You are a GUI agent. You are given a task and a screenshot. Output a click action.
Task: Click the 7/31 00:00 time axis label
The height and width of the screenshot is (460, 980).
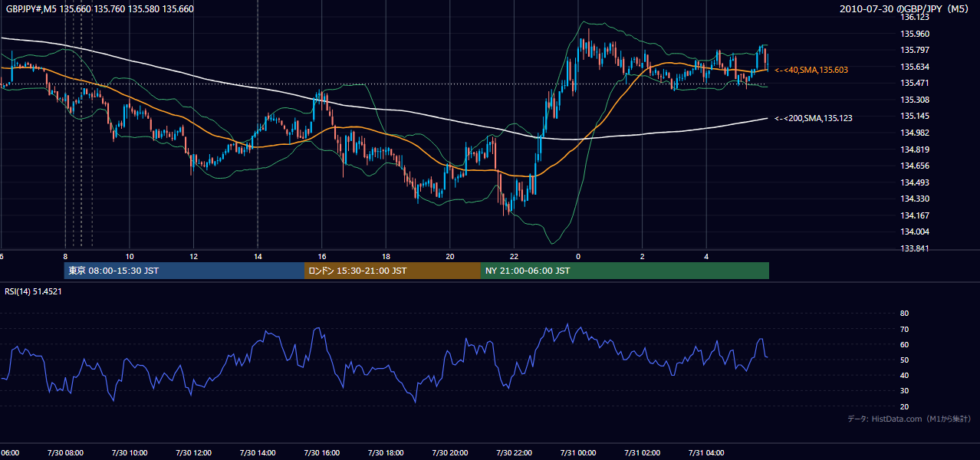click(x=578, y=453)
